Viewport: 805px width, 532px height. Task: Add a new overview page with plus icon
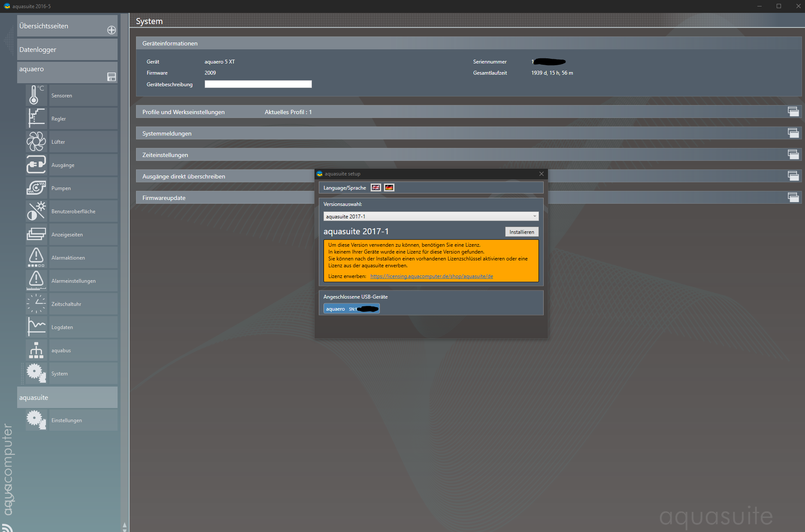click(112, 30)
